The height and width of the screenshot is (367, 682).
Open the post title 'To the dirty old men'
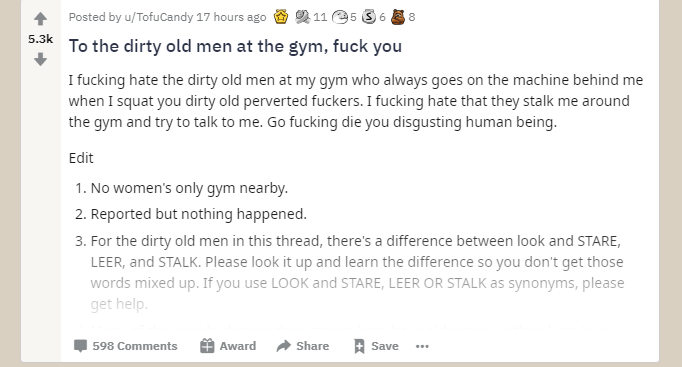tap(235, 46)
